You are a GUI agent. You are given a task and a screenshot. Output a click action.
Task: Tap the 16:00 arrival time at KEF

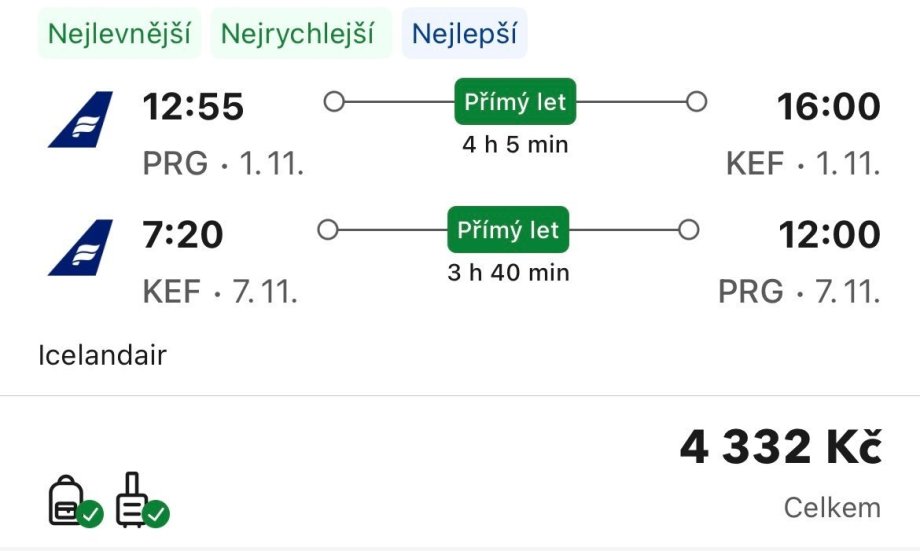[829, 106]
